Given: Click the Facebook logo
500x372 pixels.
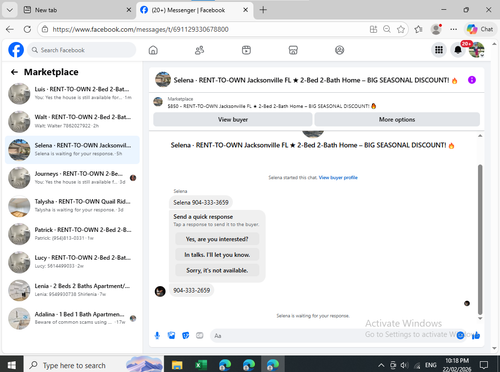Looking at the screenshot, I should [16, 50].
